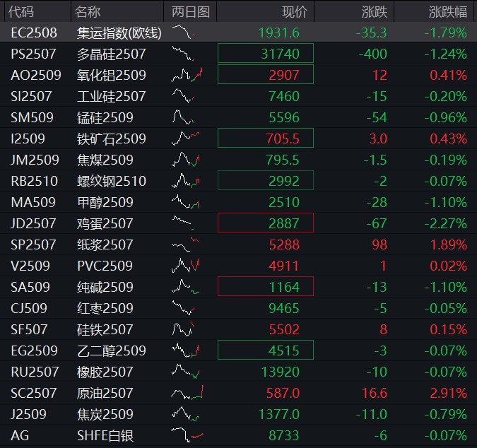Open the JD2507 two-day mini chart
The height and width of the screenshot is (448, 477).
click(x=183, y=223)
